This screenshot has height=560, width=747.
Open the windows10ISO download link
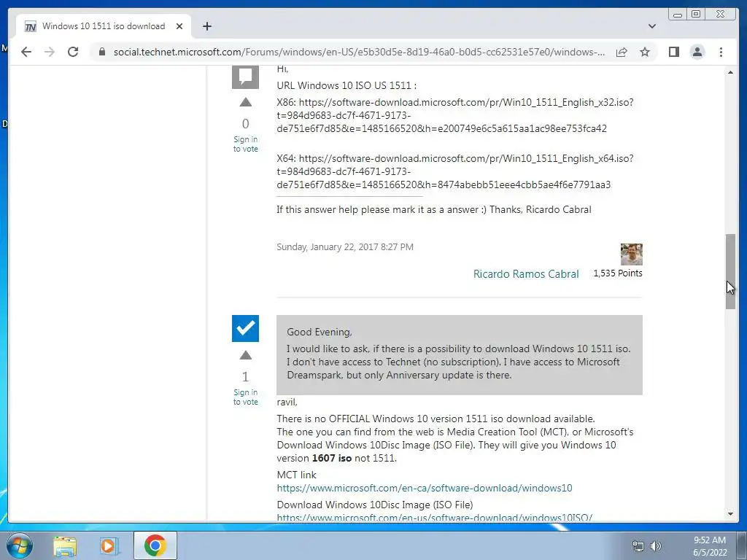[435, 517]
